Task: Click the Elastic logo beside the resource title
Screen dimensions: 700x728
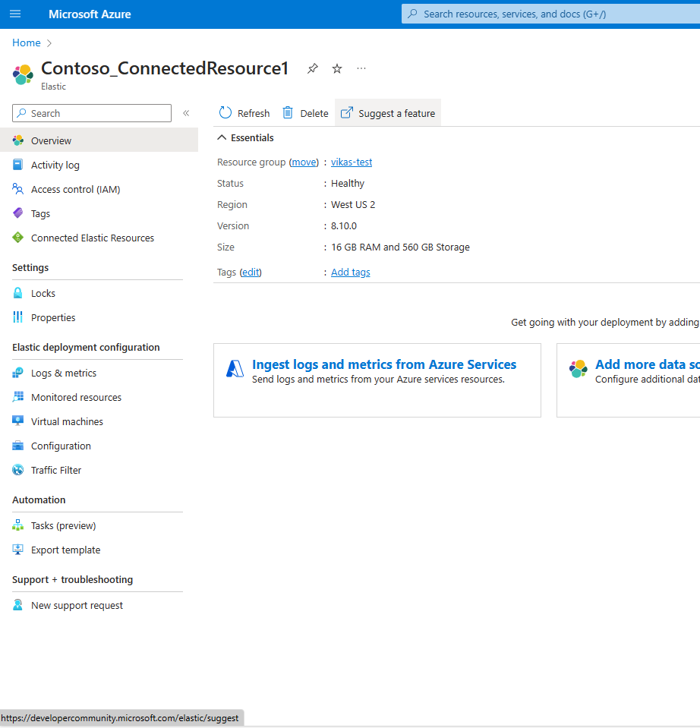Action: coord(24,74)
